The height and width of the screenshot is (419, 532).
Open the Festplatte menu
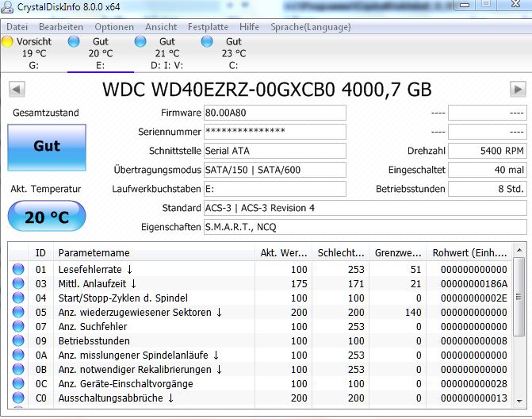click(208, 27)
